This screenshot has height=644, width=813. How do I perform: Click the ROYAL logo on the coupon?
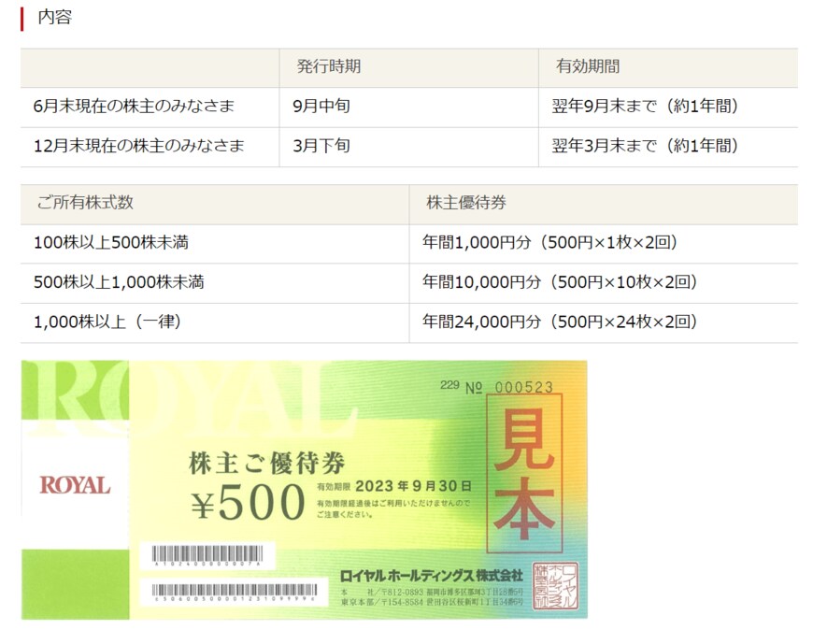75,485
